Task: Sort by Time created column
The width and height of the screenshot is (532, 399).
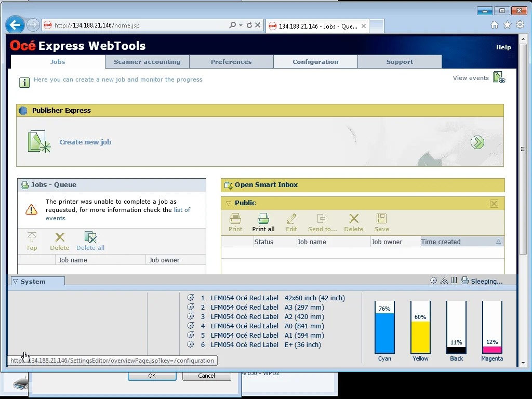Action: click(461, 242)
